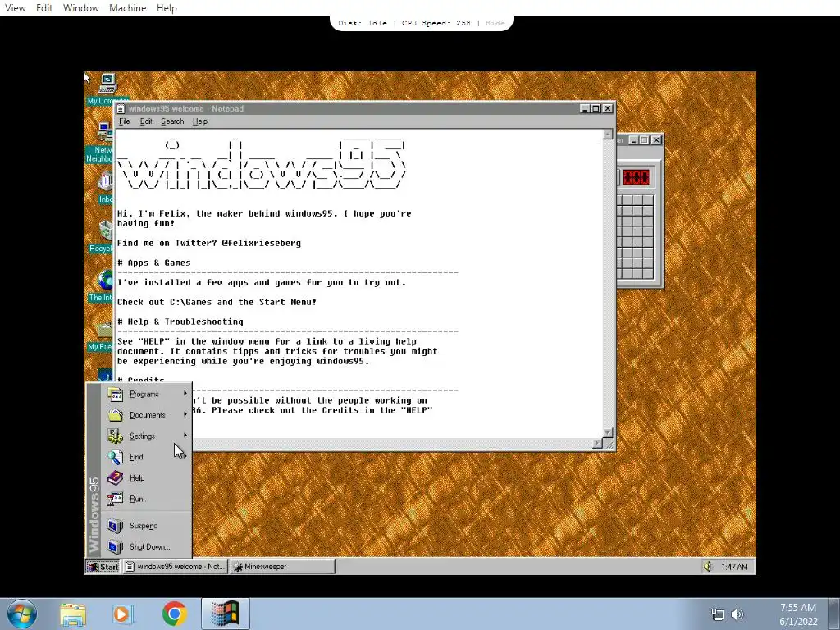The height and width of the screenshot is (630, 840).
Task: Open the emulator View menu
Action: [15, 8]
